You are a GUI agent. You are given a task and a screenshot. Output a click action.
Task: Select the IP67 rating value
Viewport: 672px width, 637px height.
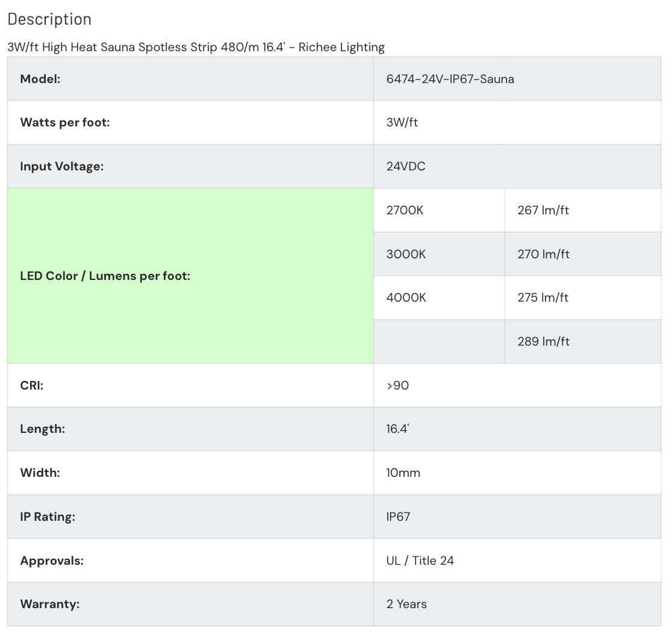click(x=397, y=517)
